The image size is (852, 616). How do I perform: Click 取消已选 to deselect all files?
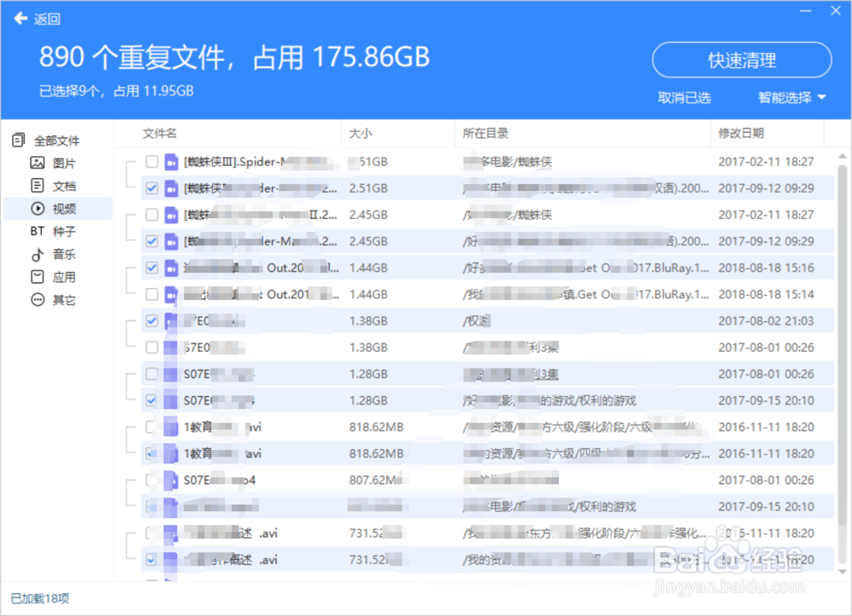pos(685,97)
